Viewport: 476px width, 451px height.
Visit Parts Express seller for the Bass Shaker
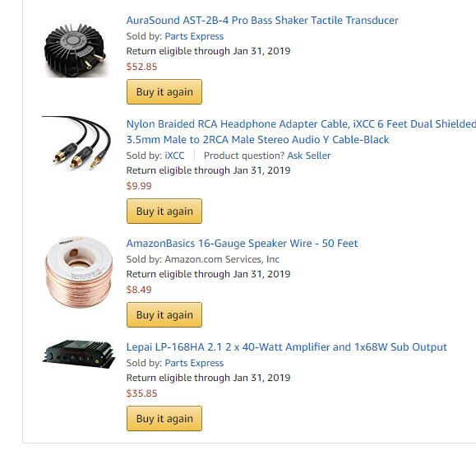[x=194, y=36]
